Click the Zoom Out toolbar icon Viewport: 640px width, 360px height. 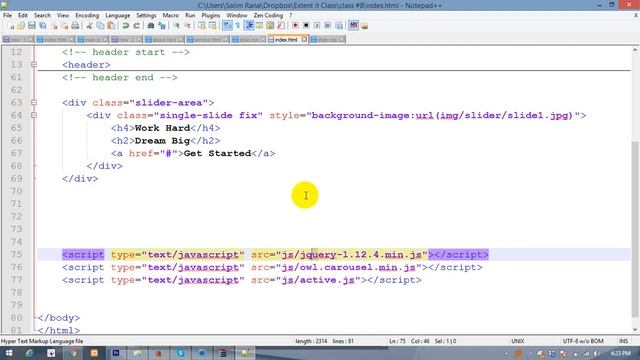coord(187,26)
